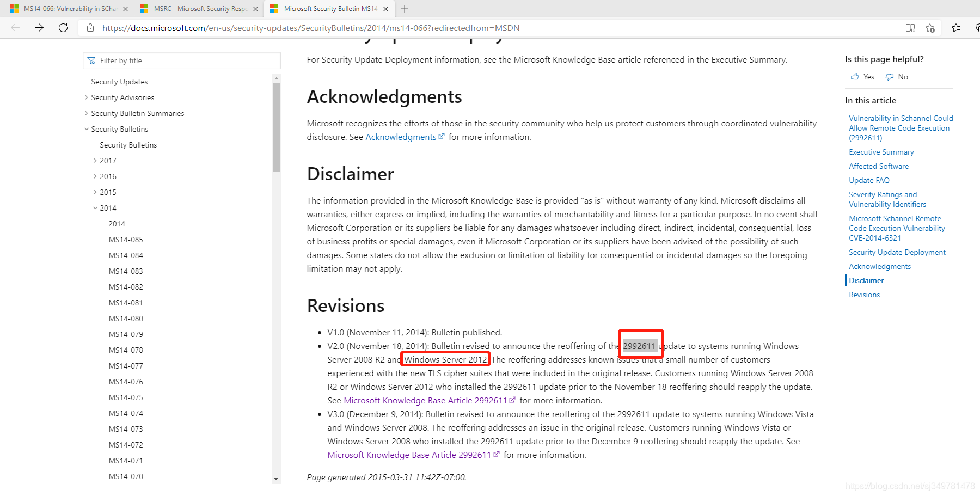Jump to Vulnerability in Schannel Could Allow section
This screenshot has height=496, width=980.
pos(901,128)
